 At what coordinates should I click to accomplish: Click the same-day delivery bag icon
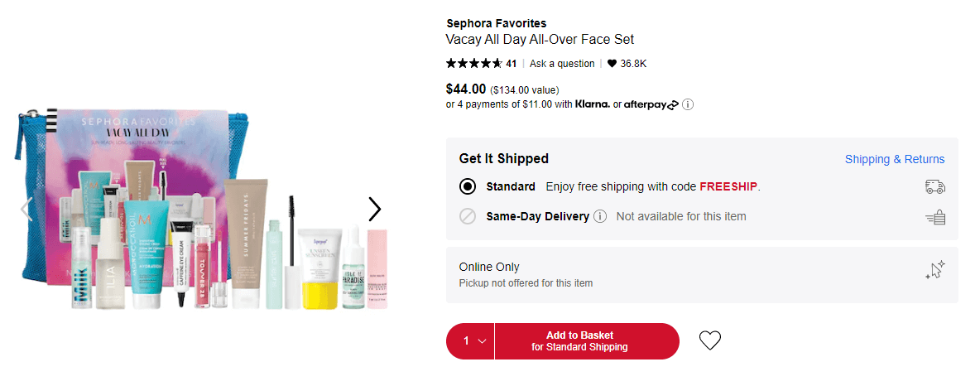935,216
